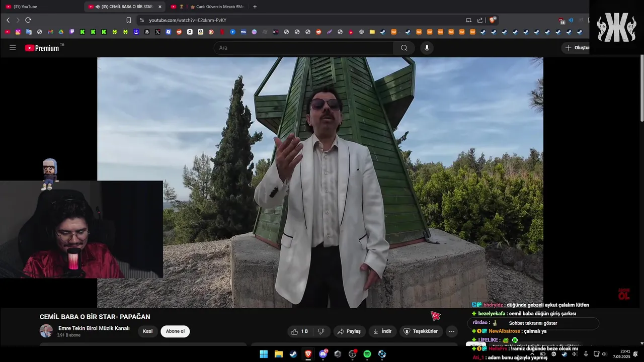Open the more actions three-dot menu

click(x=452, y=331)
